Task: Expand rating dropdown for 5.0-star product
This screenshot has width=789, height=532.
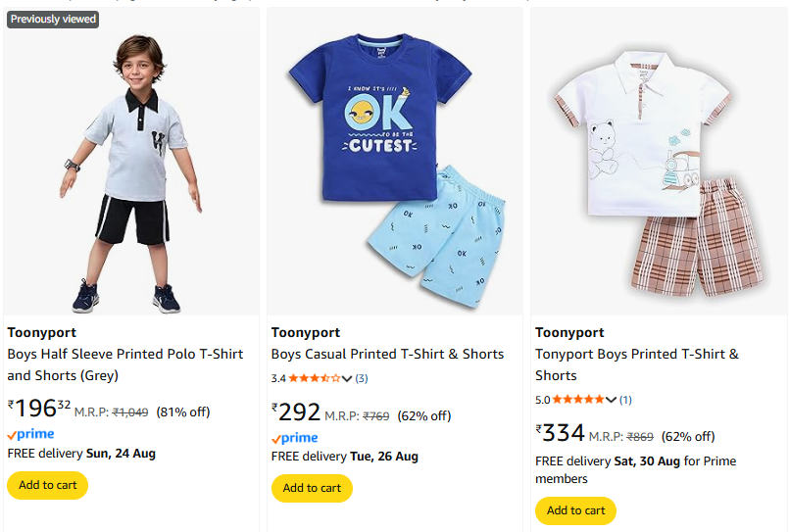Action: (612, 400)
